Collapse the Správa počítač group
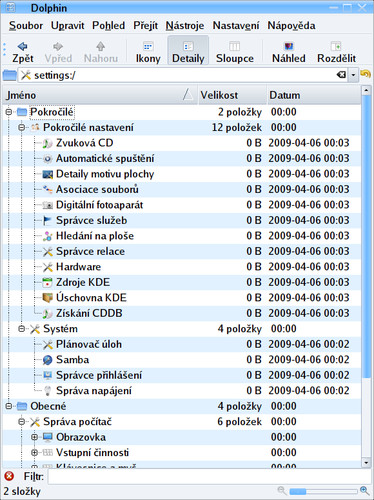The image size is (374, 500). click(22, 422)
